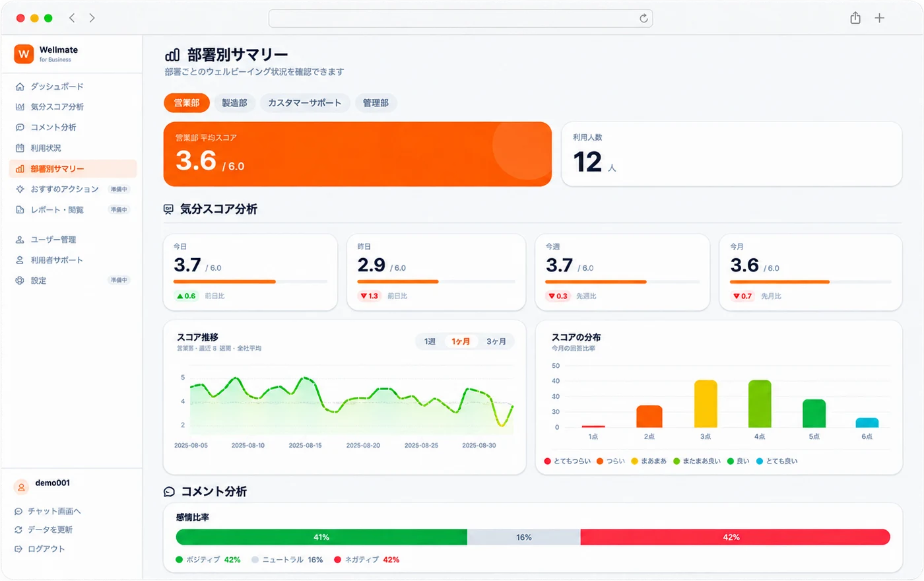Click the ログアウト link

(x=46, y=549)
